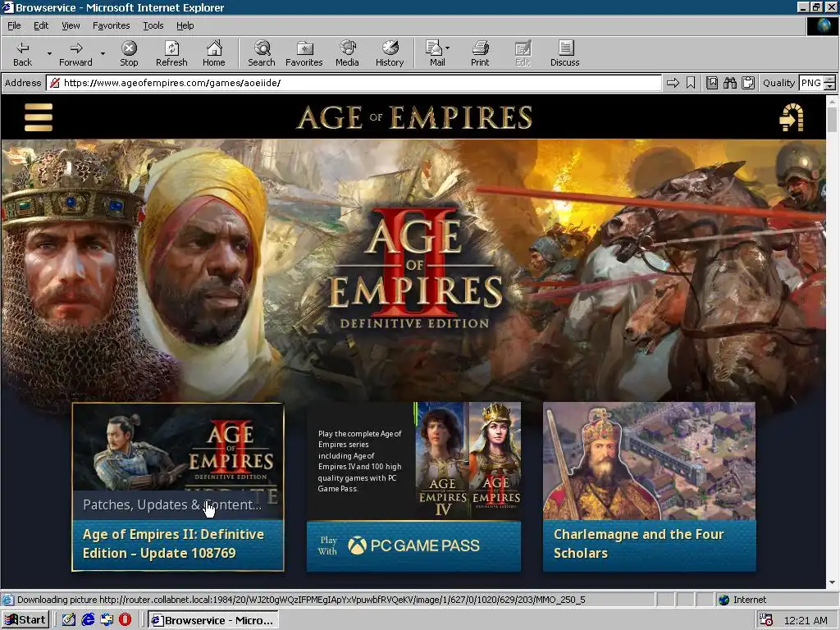This screenshot has width=840, height=630.
Task: Open the Search pane from toolbar
Action: pyautogui.click(x=262, y=53)
